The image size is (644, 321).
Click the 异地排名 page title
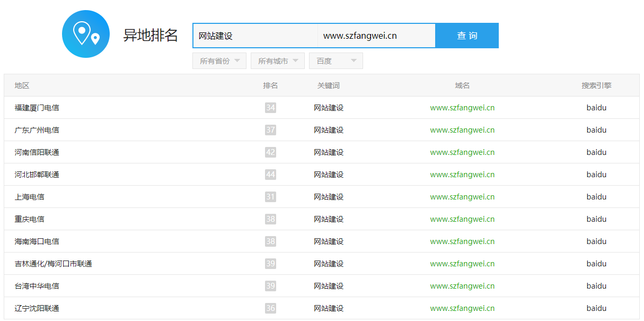coord(151,36)
